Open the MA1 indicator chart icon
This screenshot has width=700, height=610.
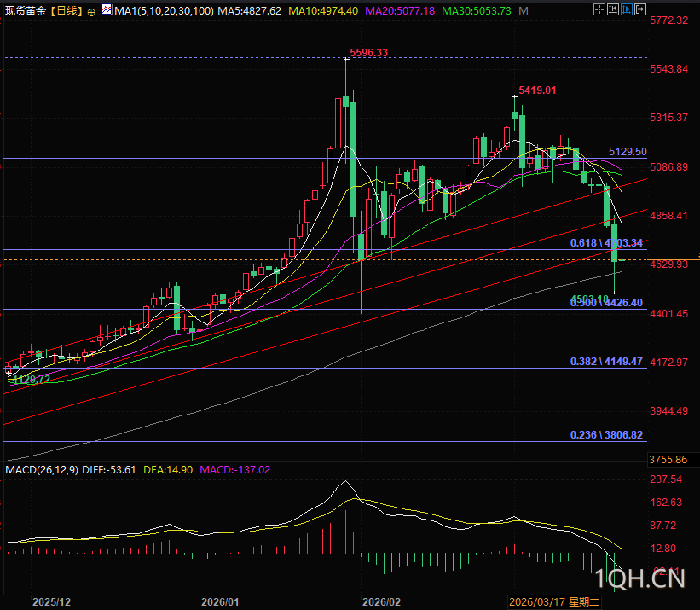point(107,9)
